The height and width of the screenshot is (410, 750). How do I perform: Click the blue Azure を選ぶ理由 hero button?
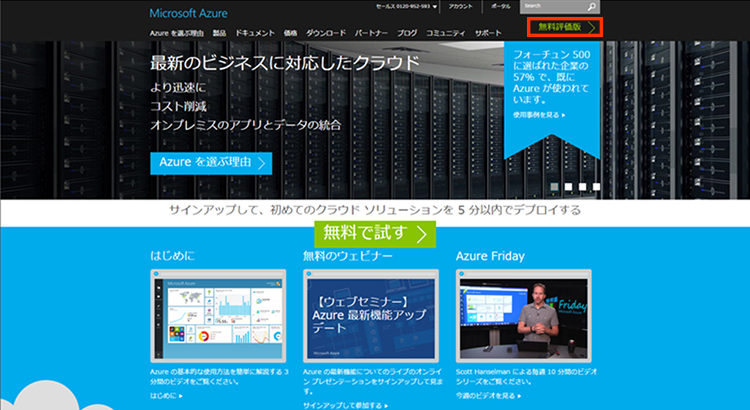[x=210, y=162]
